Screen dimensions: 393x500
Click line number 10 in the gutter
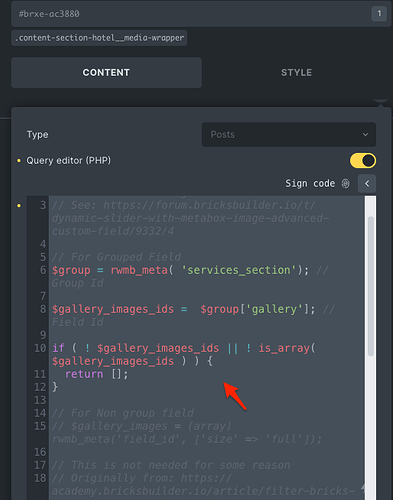point(40,348)
